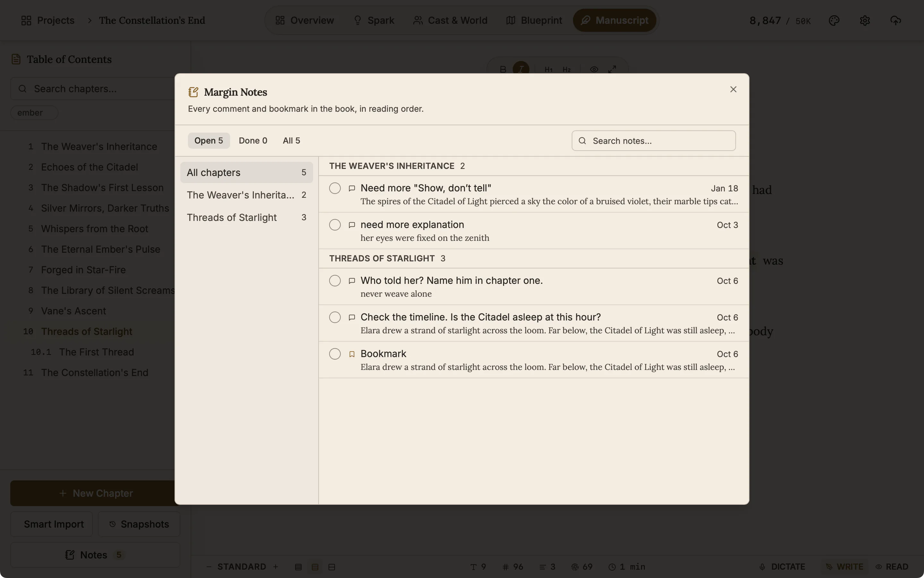The height and width of the screenshot is (578, 924).
Task: Click the 'ember' tag chip
Action: (x=34, y=113)
